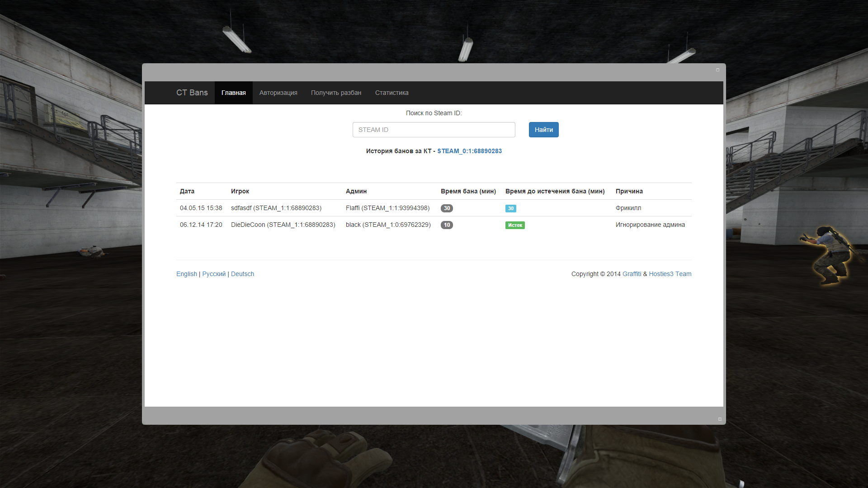Open the STEAM_0:1:68890283 profile link
Screen dimensions: 868x488
click(469, 151)
